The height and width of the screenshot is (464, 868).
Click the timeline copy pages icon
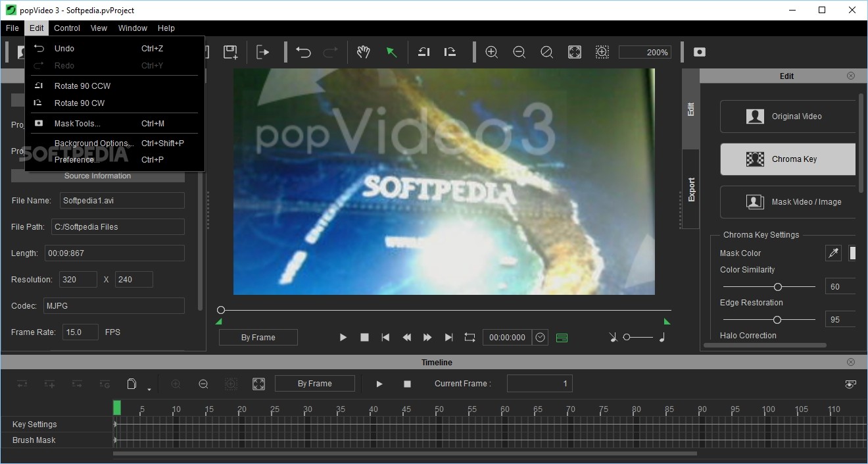click(132, 384)
